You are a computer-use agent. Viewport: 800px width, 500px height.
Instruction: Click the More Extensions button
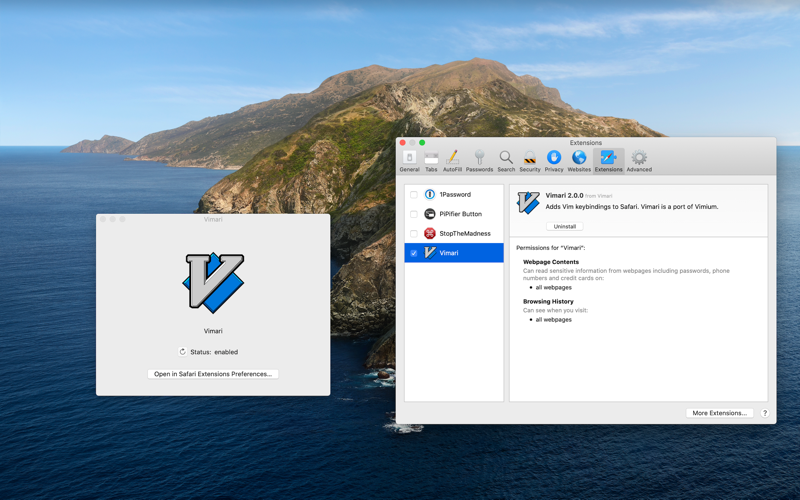(719, 413)
